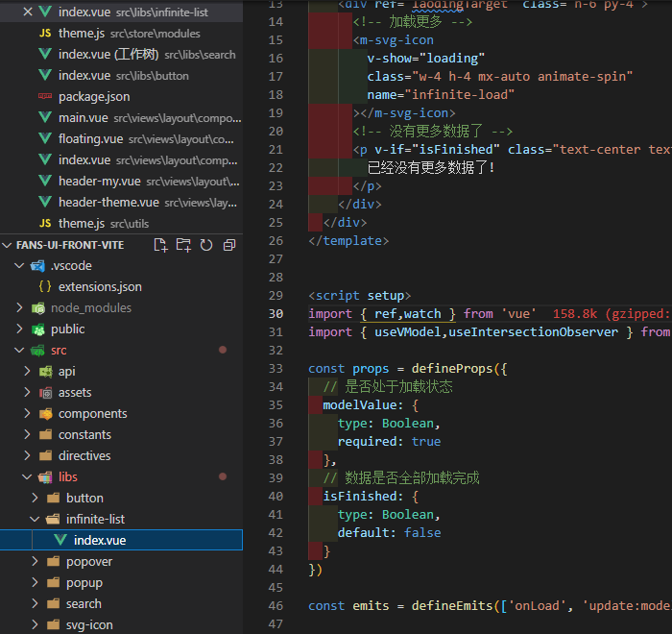Click the New Folder icon in Explorer
Screen dimensions: 672x634
[184, 245]
